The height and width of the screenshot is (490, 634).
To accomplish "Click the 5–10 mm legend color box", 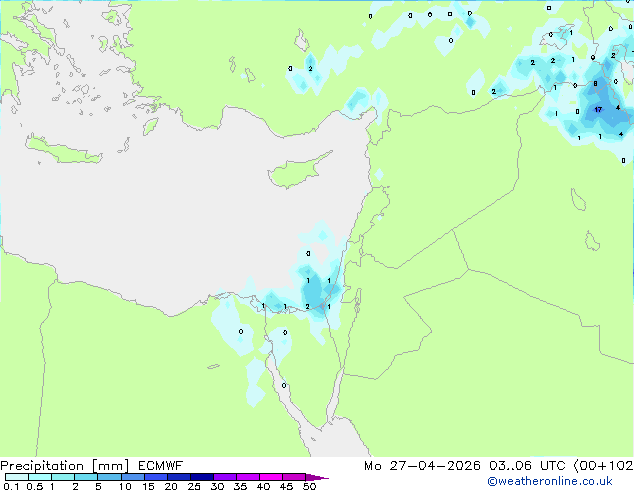I will tap(109, 477).
